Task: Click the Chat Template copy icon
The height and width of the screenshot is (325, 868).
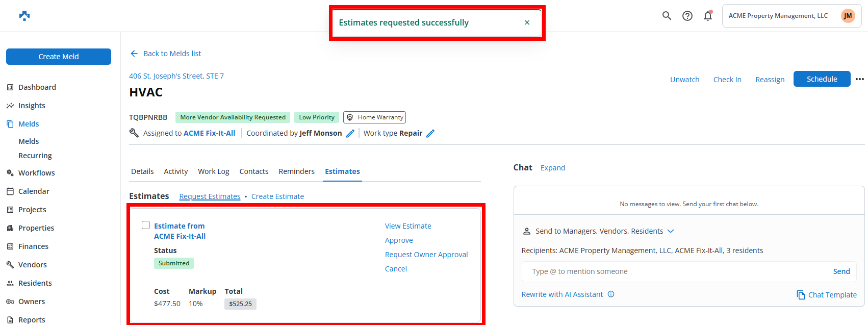Action: click(x=801, y=295)
